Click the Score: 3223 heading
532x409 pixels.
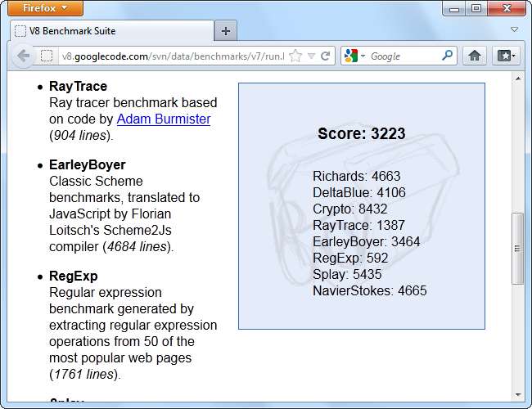pyautogui.click(x=361, y=134)
